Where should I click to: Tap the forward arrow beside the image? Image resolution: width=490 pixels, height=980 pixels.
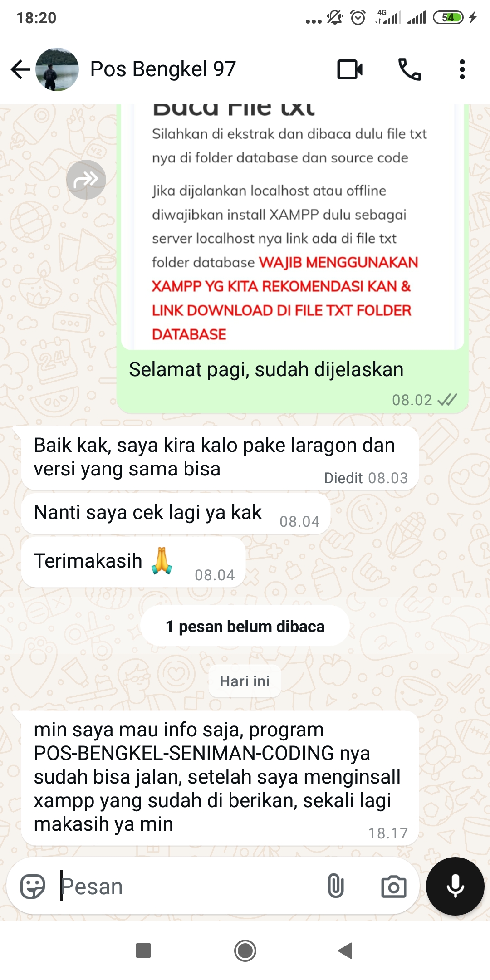point(86,180)
